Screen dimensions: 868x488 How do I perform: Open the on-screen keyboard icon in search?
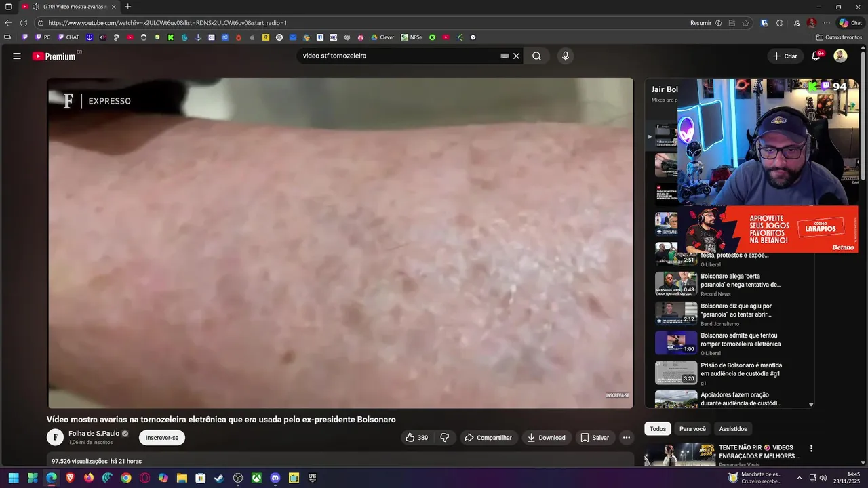point(505,56)
